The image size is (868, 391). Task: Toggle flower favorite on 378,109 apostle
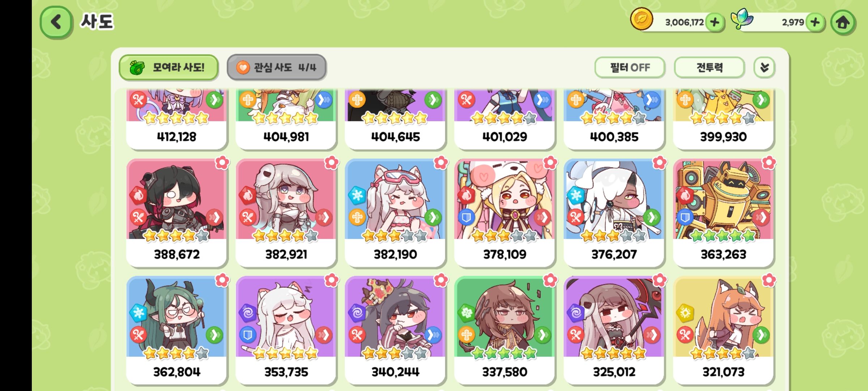(x=550, y=163)
